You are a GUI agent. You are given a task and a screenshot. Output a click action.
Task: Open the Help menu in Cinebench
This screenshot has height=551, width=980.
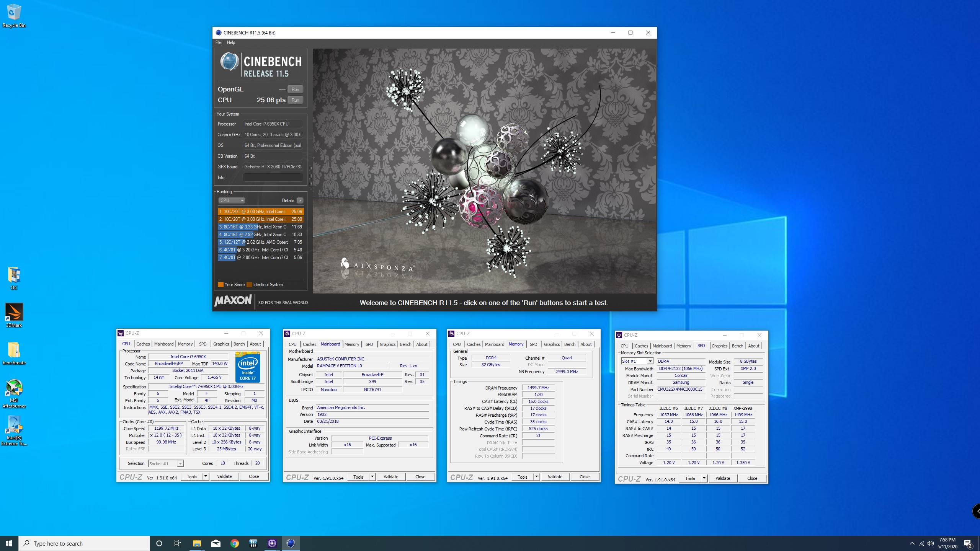pos(231,42)
